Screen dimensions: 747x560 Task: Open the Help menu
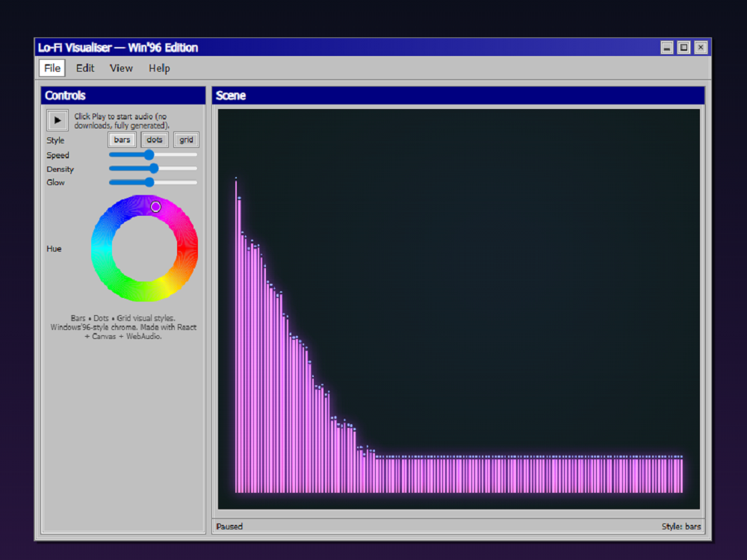[159, 68]
